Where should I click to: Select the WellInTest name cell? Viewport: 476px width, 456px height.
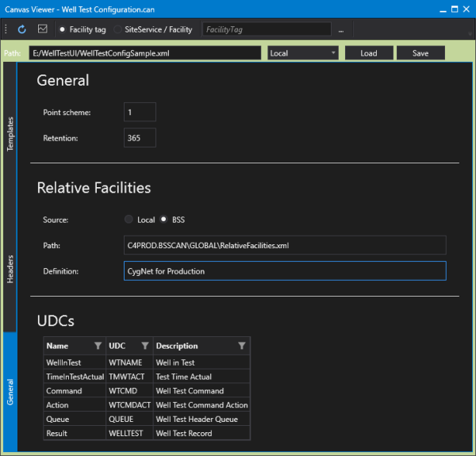click(75, 362)
